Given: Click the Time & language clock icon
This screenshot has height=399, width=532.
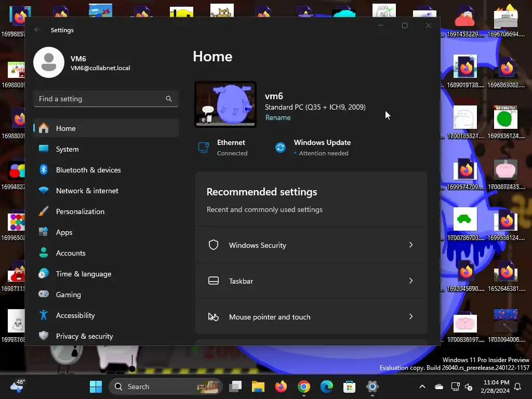Looking at the screenshot, I should 44,273.
